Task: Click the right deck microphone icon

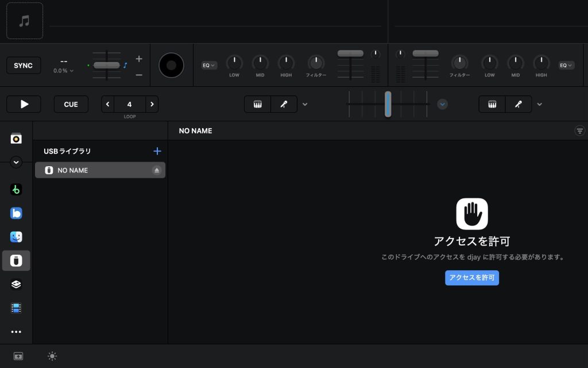Action: coord(519,104)
